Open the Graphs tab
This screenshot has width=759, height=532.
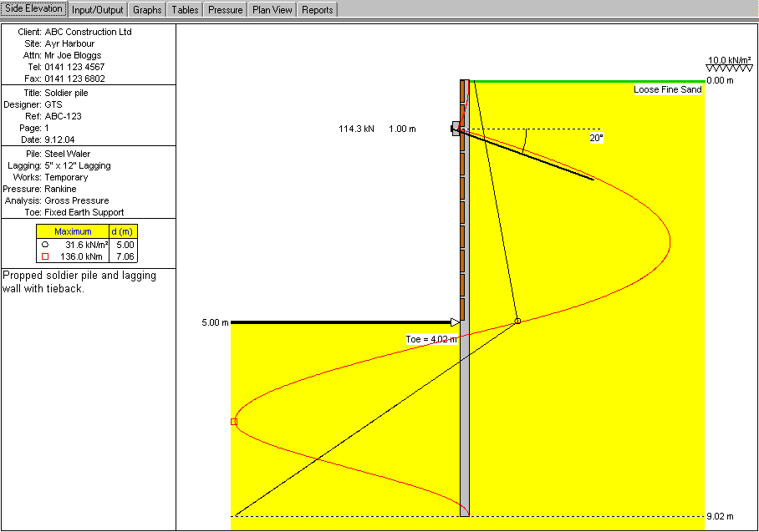(147, 10)
